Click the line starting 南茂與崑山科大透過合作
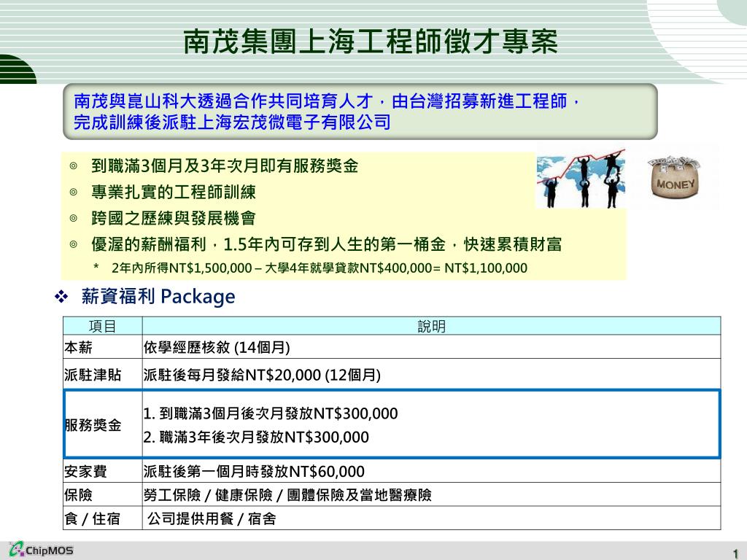This screenshot has height=560, width=747. tap(327, 101)
